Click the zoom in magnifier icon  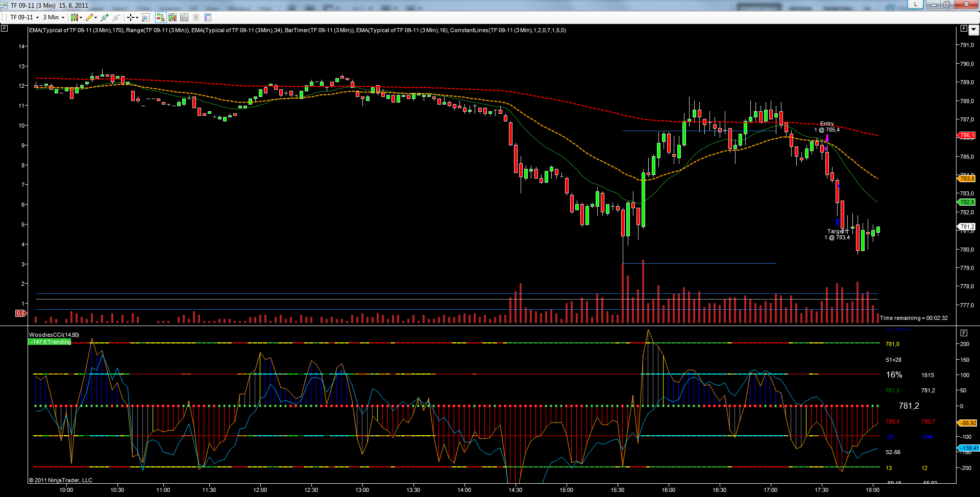point(105,17)
